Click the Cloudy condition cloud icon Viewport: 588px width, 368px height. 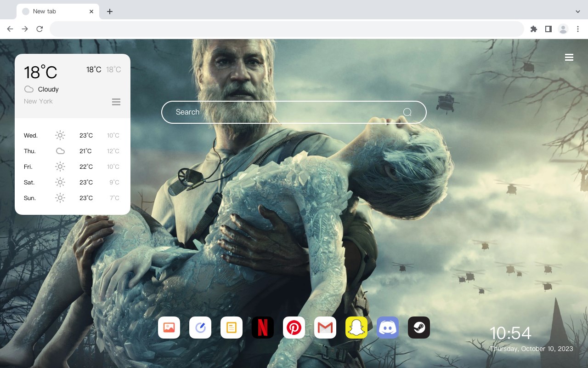(x=29, y=89)
